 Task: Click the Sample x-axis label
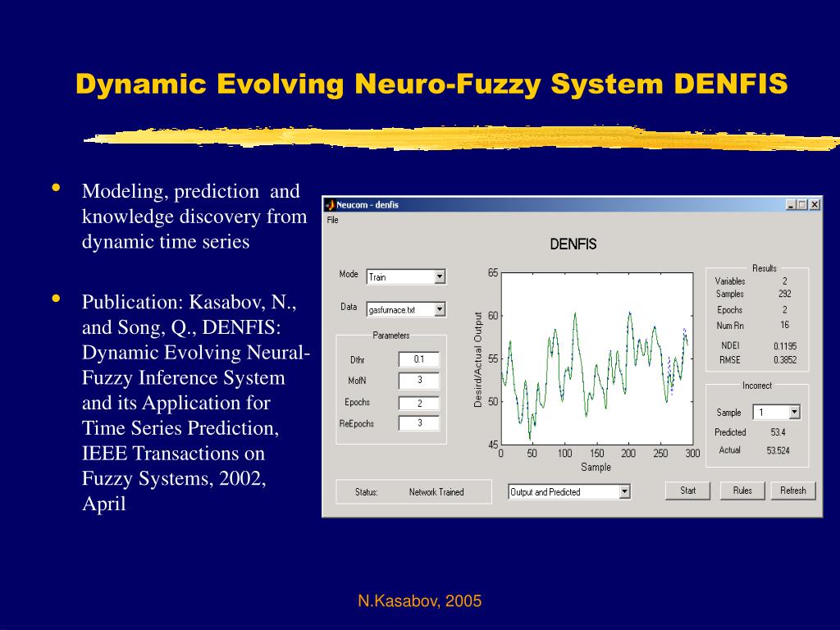pyautogui.click(x=596, y=467)
